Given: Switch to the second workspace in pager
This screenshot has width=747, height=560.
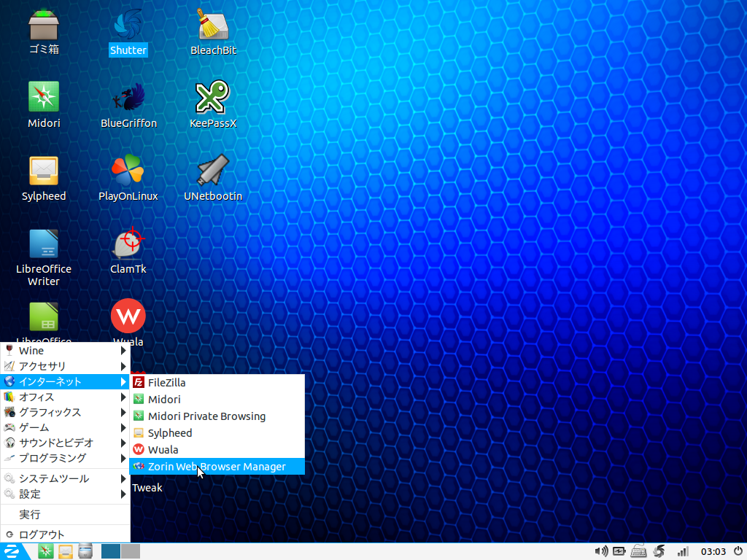Looking at the screenshot, I should [x=131, y=551].
